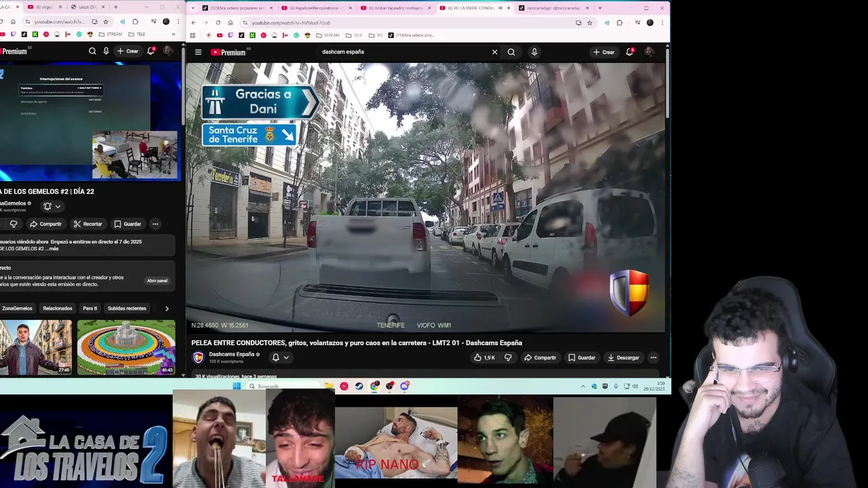
Task: Click microphone icon in left YouTube window
Action: (x=106, y=51)
